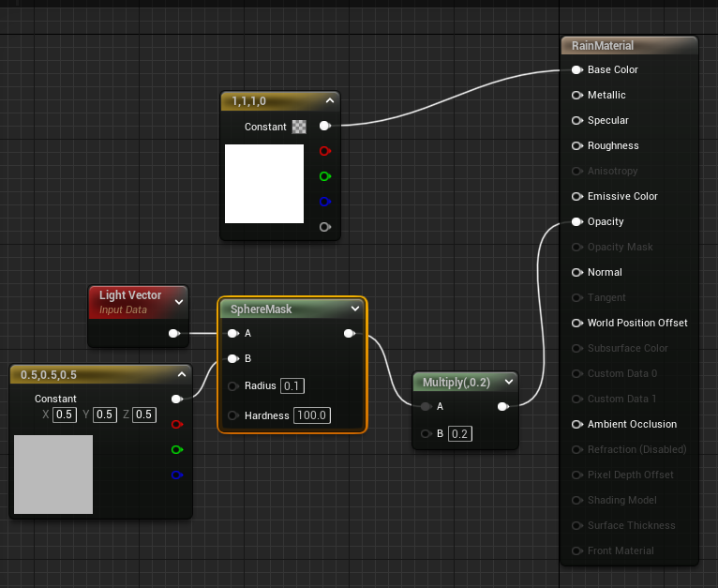Click the alpha output pin of 1,1,1,0 node
718x588 pixels.
(x=325, y=227)
